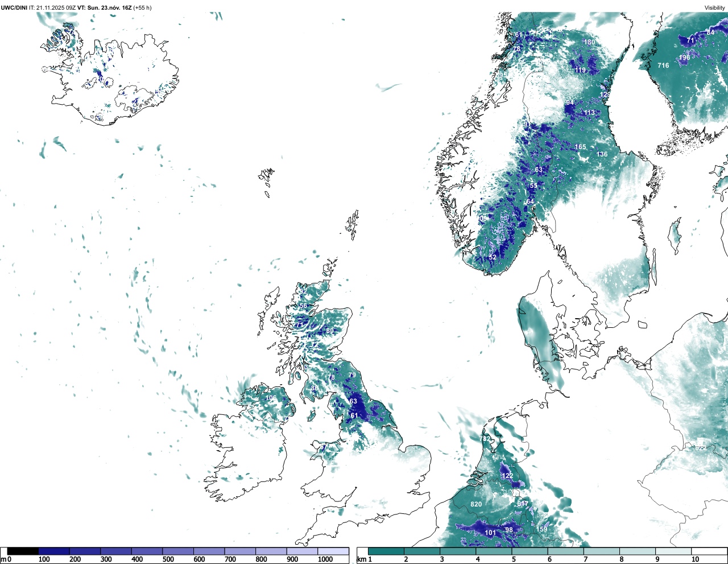Click the visibility value '98' at the bottom

509,530
